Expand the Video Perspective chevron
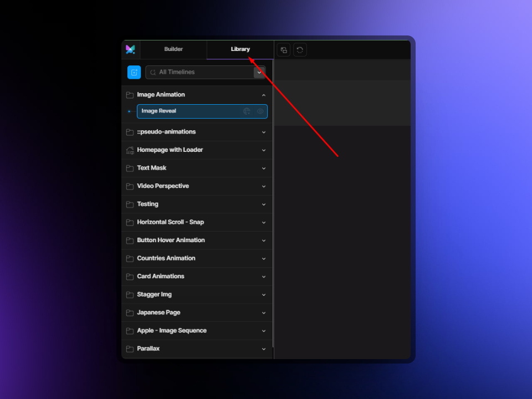The width and height of the screenshot is (532, 399). [x=264, y=186]
